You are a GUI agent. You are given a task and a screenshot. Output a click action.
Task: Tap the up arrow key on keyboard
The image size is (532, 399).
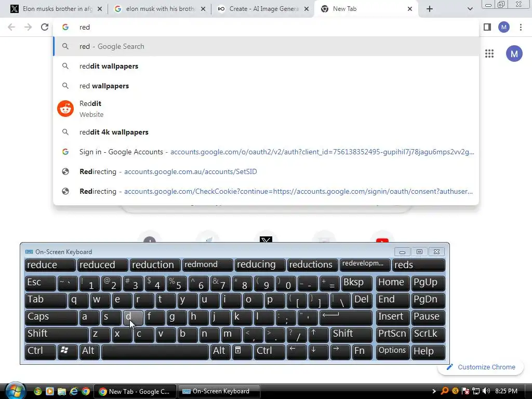(x=318, y=335)
